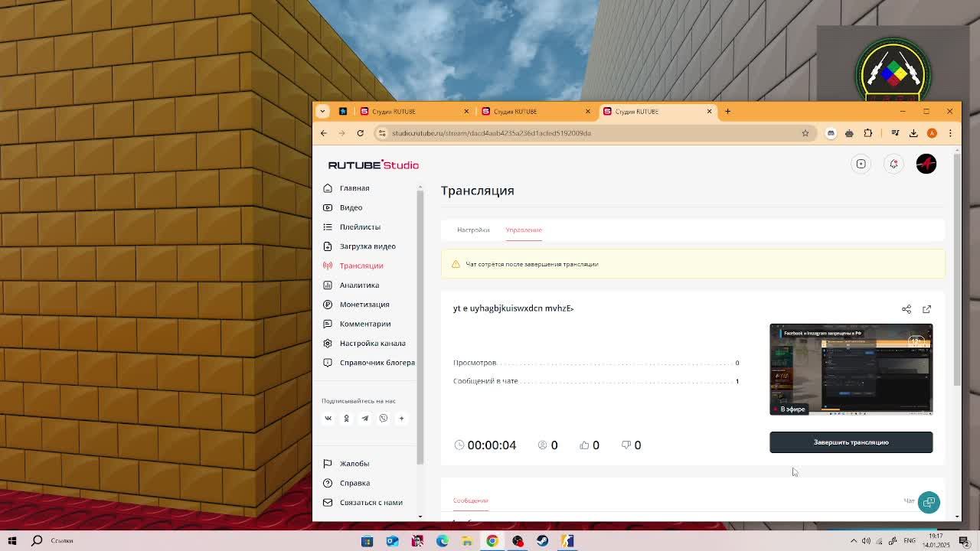Open Загрузка видео in the sidebar

(x=367, y=246)
